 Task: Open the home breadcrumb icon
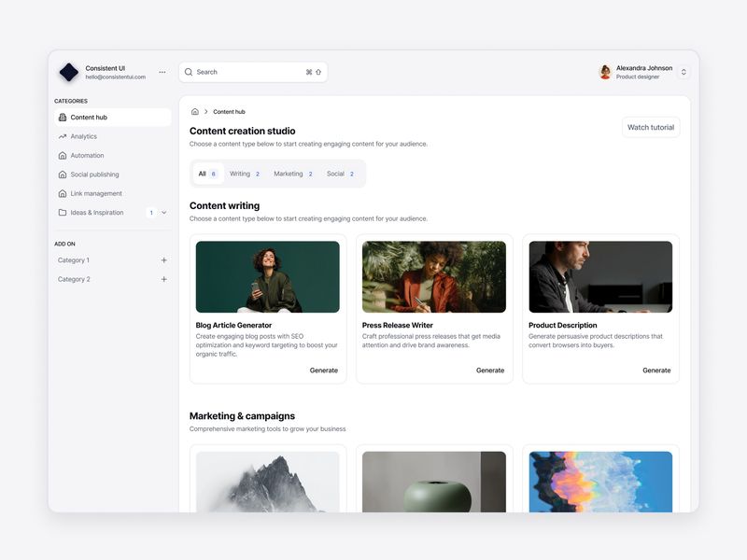(x=193, y=111)
